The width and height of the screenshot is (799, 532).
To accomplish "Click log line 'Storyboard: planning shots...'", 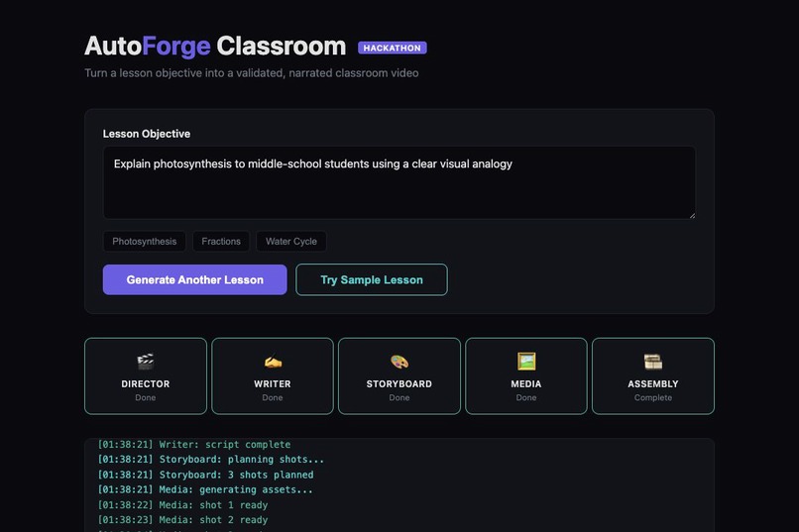I will pyautogui.click(x=210, y=460).
